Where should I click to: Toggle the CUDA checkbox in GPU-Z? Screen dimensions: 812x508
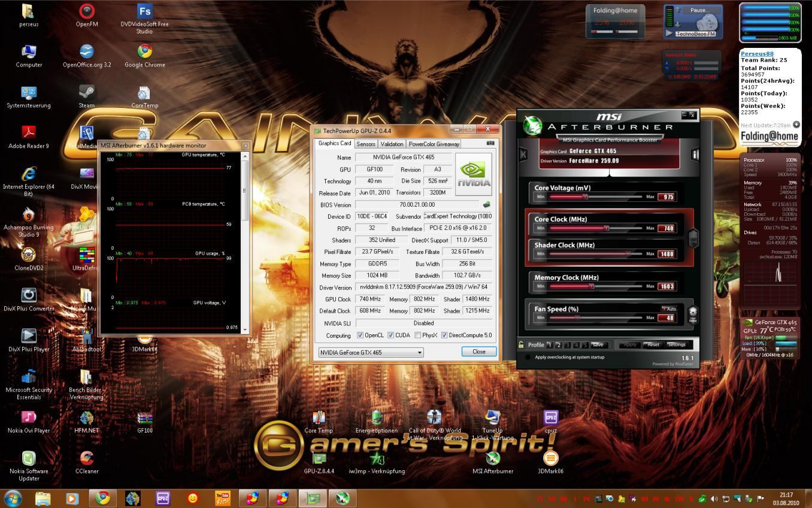click(390, 335)
